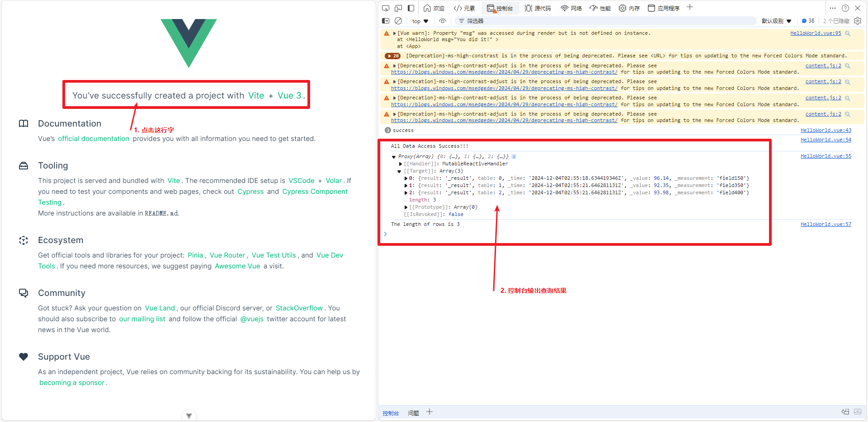Click the Tooling toolbox icon

coord(24,166)
